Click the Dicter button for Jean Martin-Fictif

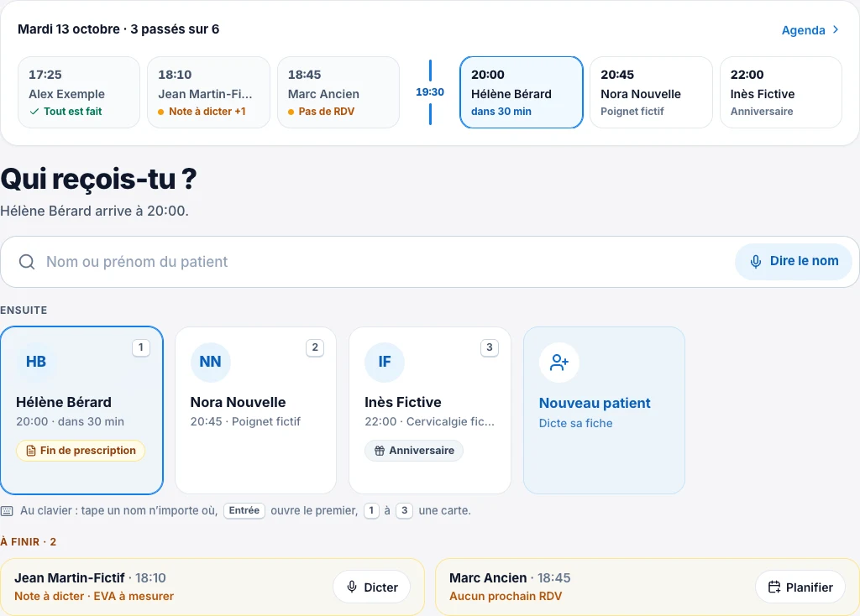pos(372,587)
